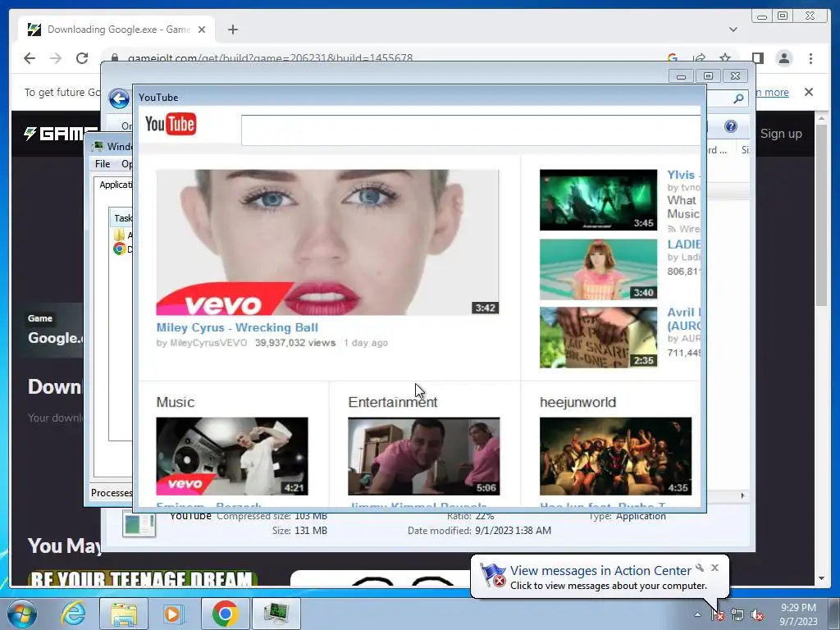The height and width of the screenshot is (630, 840).
Task: Open the Chrome tab search chevron
Action: tap(733, 30)
